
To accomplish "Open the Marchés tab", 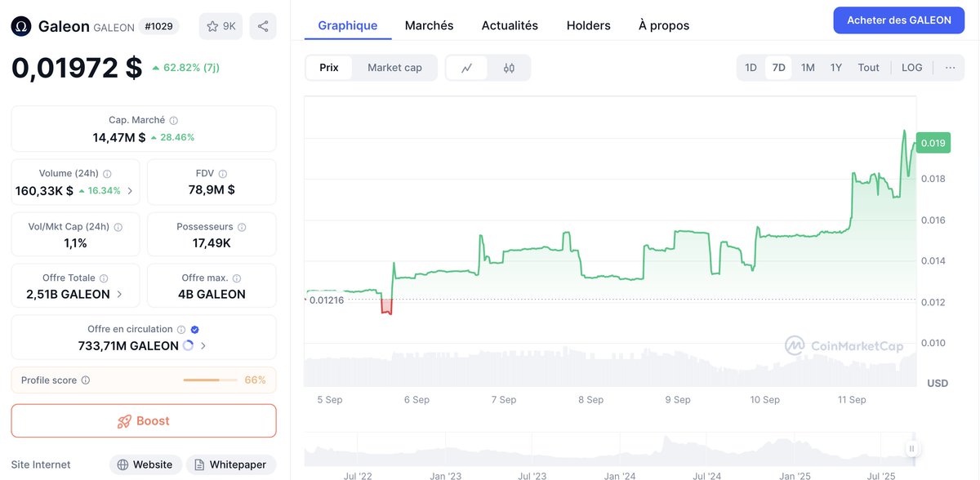I will [x=430, y=25].
